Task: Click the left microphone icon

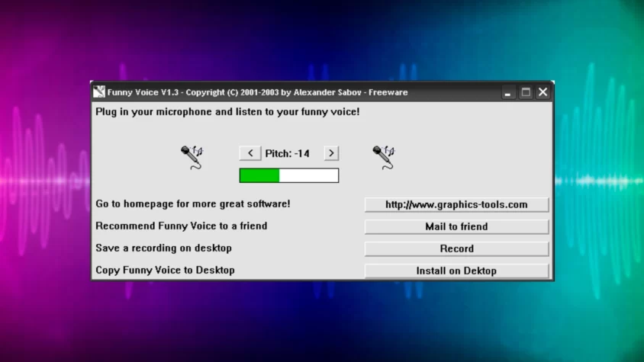Action: click(192, 157)
